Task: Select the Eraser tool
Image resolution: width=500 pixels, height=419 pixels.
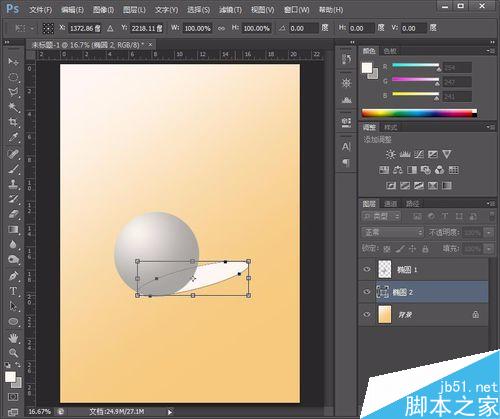Action: (x=13, y=214)
